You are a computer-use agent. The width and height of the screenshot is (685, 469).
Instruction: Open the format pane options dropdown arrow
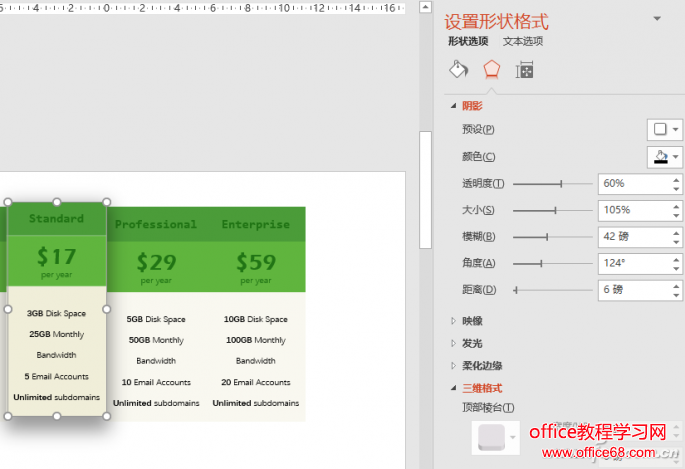click(657, 19)
